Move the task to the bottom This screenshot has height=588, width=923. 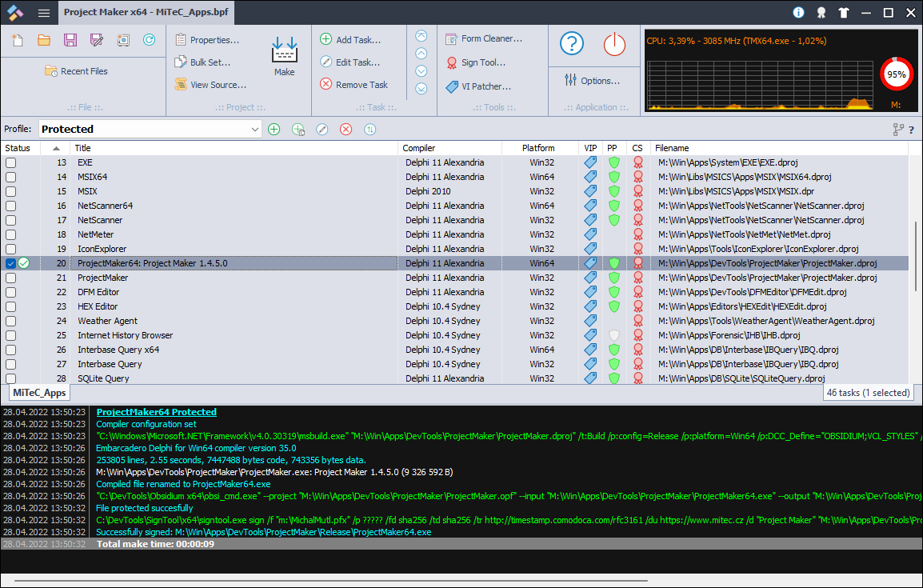point(422,89)
